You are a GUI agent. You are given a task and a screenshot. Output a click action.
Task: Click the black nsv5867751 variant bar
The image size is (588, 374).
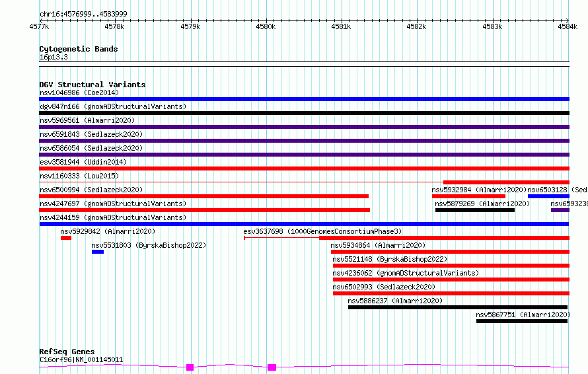click(522, 321)
